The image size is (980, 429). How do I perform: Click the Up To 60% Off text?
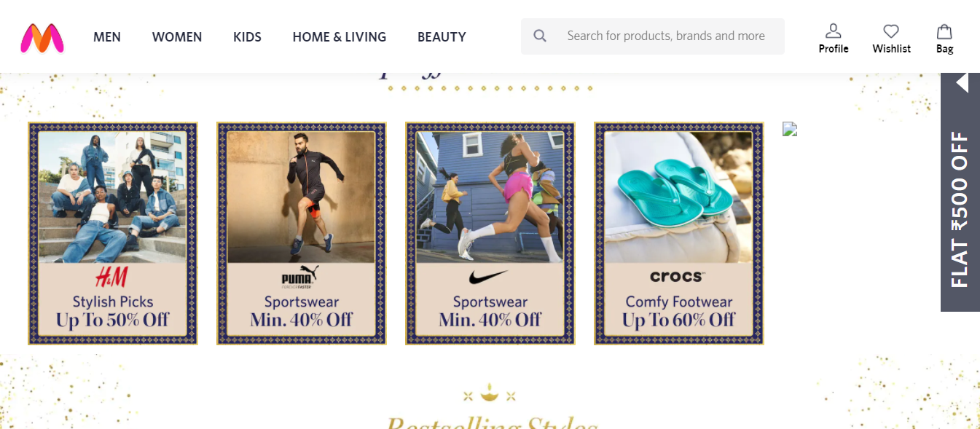(679, 320)
